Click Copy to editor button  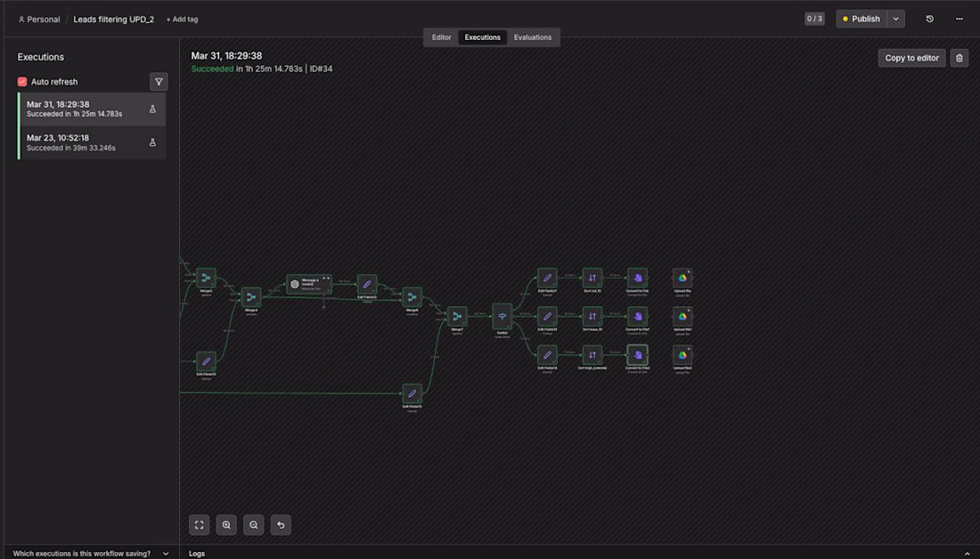[x=911, y=58]
